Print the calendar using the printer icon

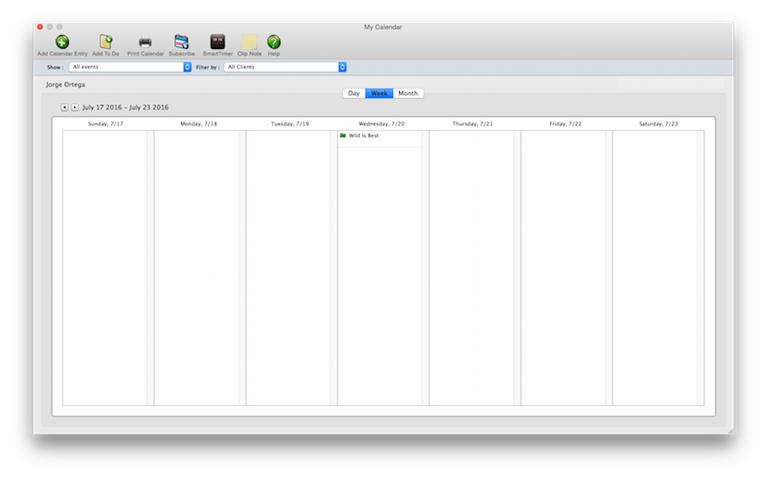(145, 42)
